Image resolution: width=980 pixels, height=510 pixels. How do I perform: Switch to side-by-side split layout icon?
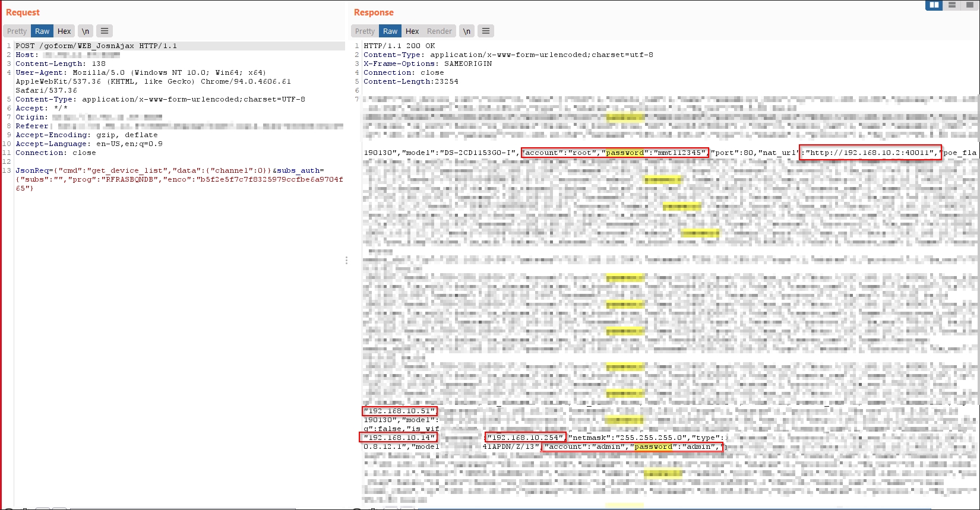pos(934,5)
